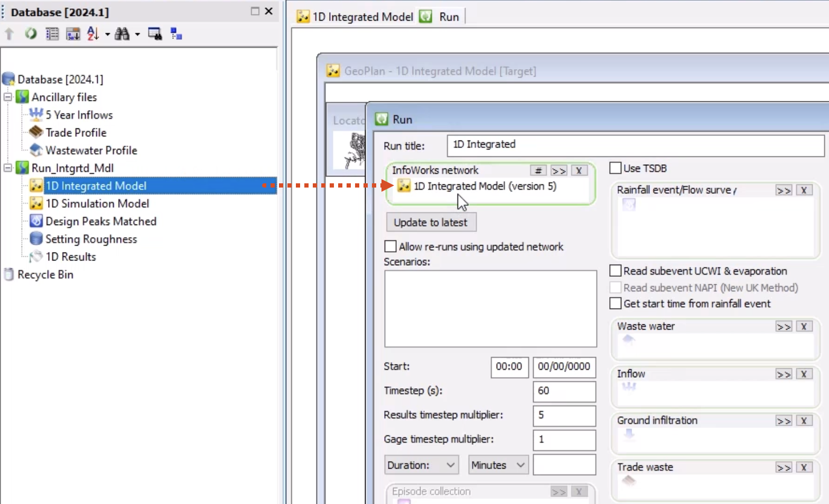Open the Recycle Bin
829x504 pixels.
click(x=45, y=275)
